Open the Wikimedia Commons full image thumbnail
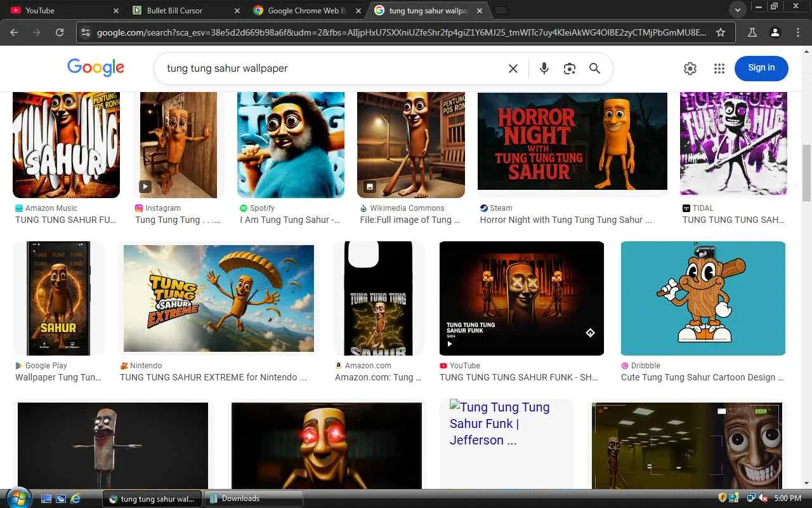The height and width of the screenshot is (508, 812). pyautogui.click(x=411, y=145)
